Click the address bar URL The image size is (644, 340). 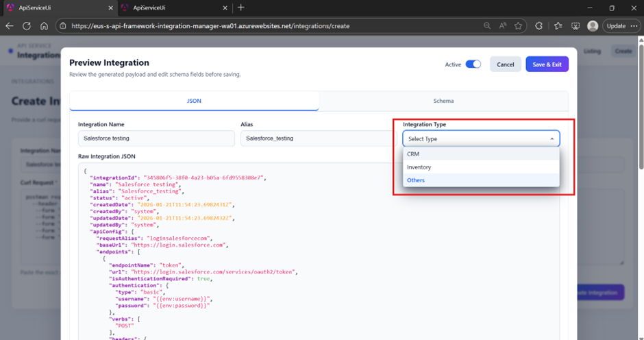[210, 26]
